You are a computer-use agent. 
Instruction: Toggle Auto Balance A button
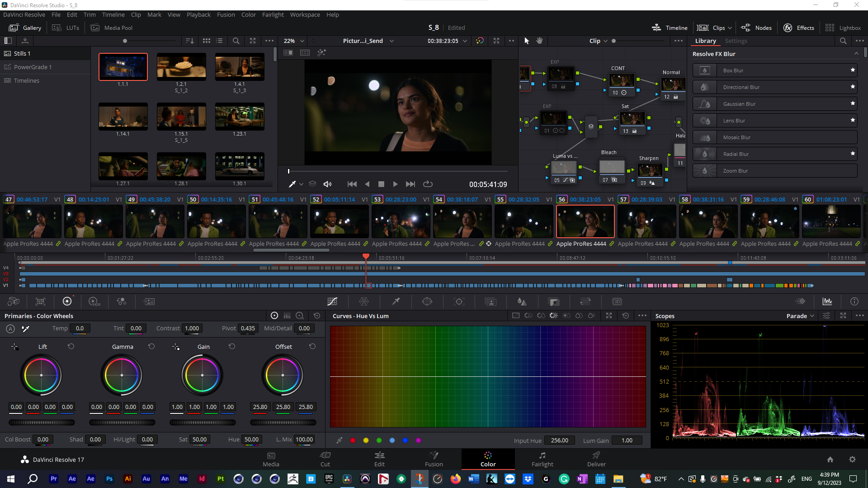[x=10, y=329]
